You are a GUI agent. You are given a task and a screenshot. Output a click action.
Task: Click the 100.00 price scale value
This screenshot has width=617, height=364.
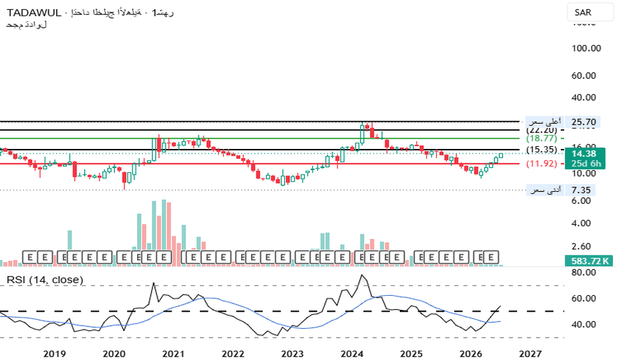click(x=587, y=48)
